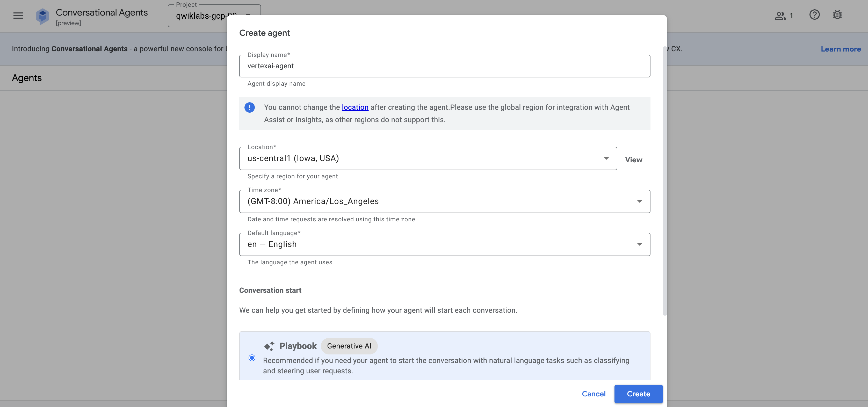This screenshot has height=407, width=868.
Task: Select the Playbook conversation start option
Action: coord(252,358)
